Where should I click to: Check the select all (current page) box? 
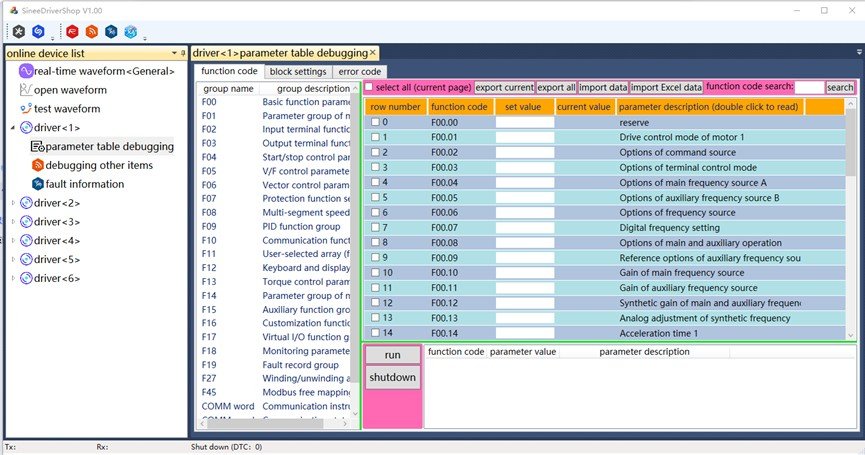tap(368, 88)
